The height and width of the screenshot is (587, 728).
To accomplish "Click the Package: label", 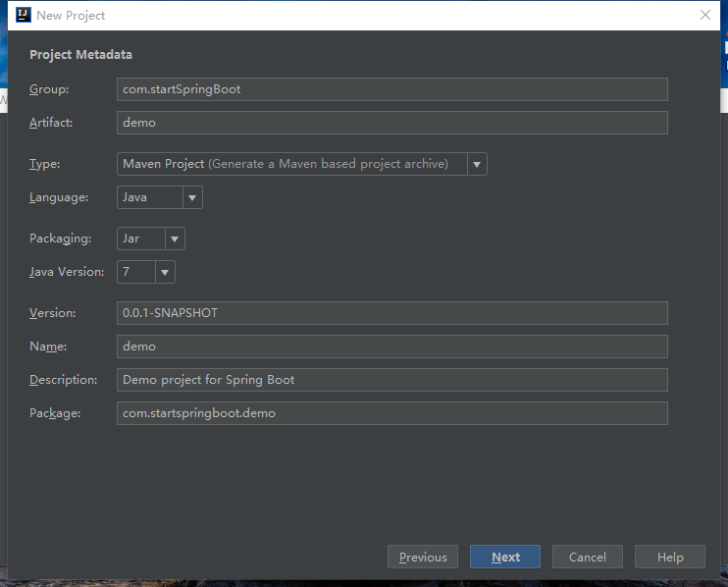I will pyautogui.click(x=55, y=413).
